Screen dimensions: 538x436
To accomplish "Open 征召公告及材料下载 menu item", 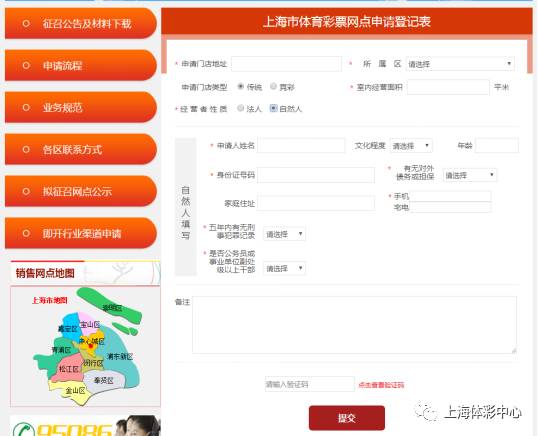I will point(81,23).
